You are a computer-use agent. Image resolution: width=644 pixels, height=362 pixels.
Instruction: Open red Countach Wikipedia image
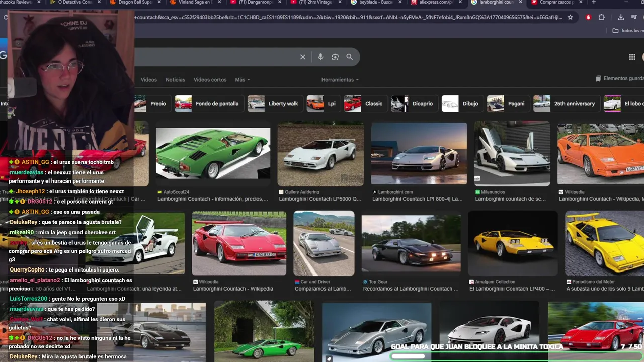tap(239, 243)
